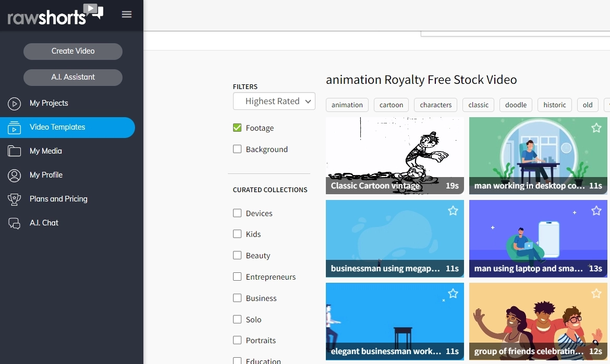The width and height of the screenshot is (610, 364).
Task: Select the Kids collection checkbox
Action: pos(237,234)
